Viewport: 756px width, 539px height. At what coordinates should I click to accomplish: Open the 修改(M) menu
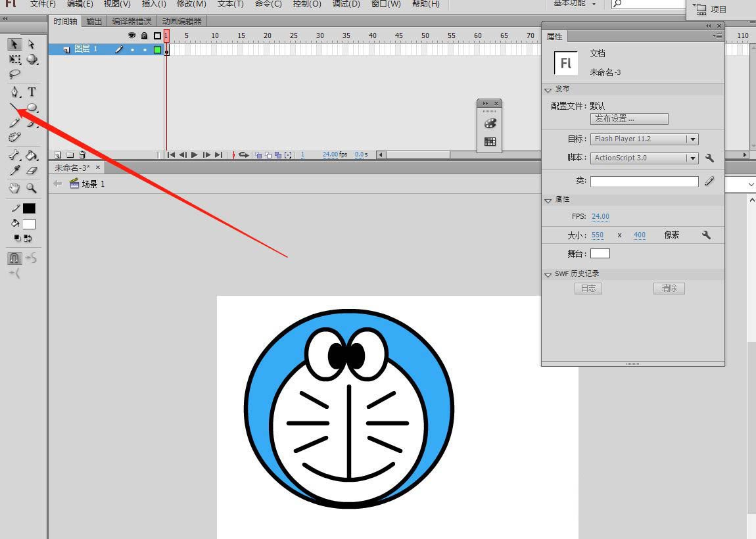coord(191,4)
